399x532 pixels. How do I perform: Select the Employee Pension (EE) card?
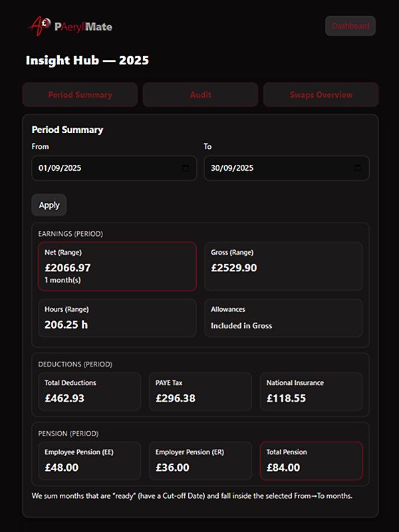click(x=89, y=461)
